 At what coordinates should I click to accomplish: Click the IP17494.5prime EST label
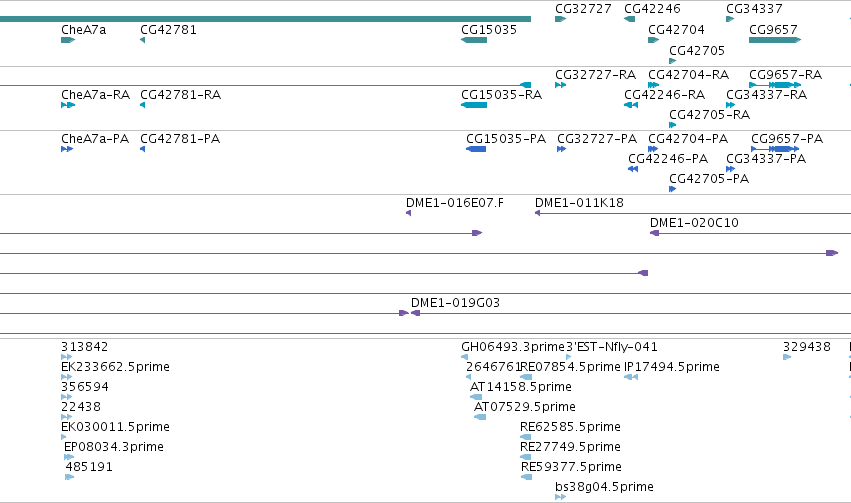(672, 367)
